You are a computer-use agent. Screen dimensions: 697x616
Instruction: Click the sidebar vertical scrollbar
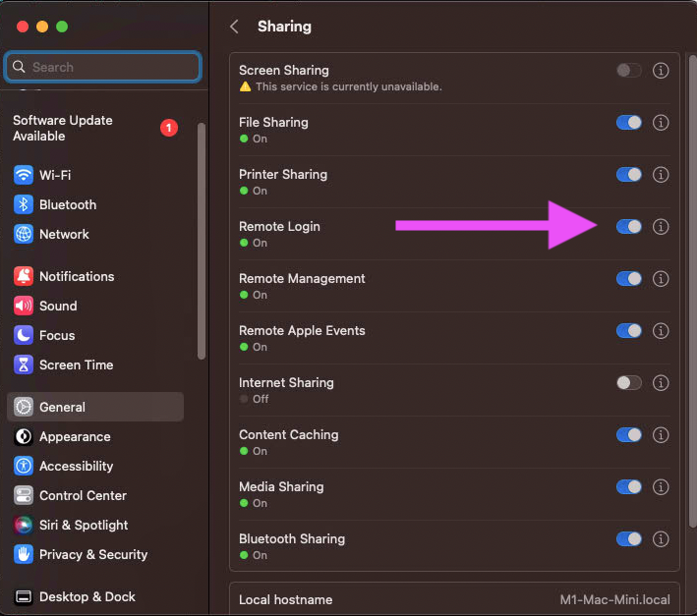[x=202, y=241]
